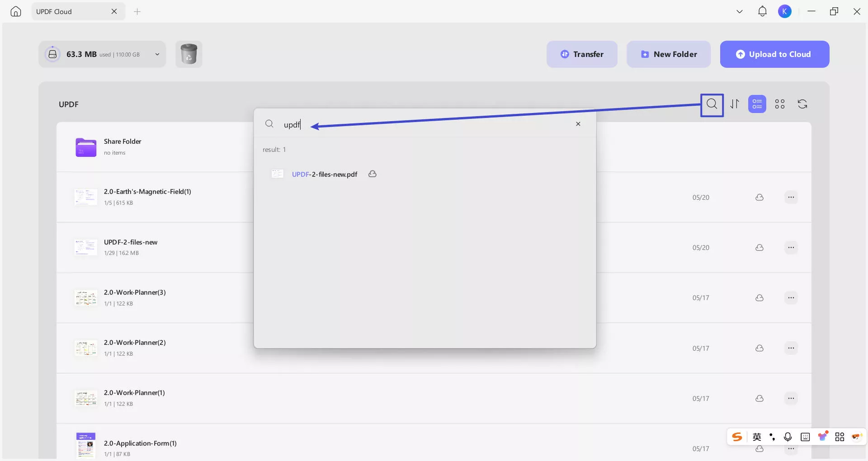
Task: Click the Transfer button
Action: (582, 54)
